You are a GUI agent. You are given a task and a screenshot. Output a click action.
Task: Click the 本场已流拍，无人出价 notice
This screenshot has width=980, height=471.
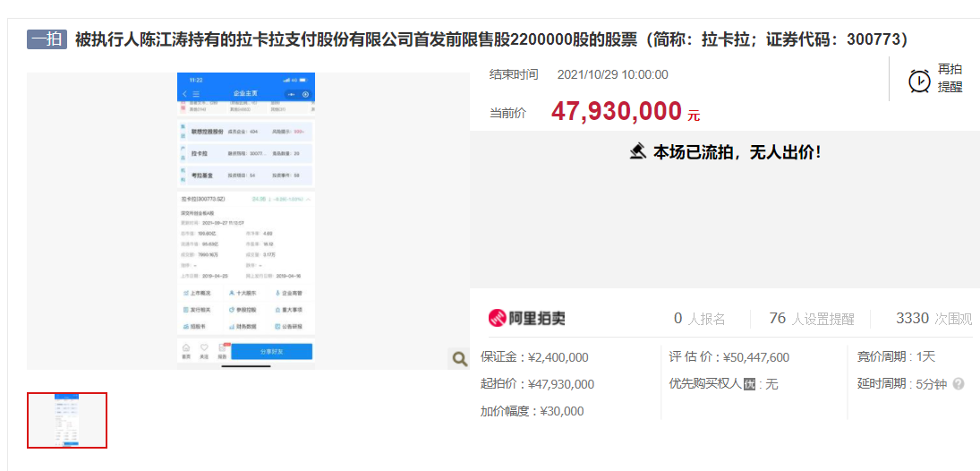click(x=737, y=152)
